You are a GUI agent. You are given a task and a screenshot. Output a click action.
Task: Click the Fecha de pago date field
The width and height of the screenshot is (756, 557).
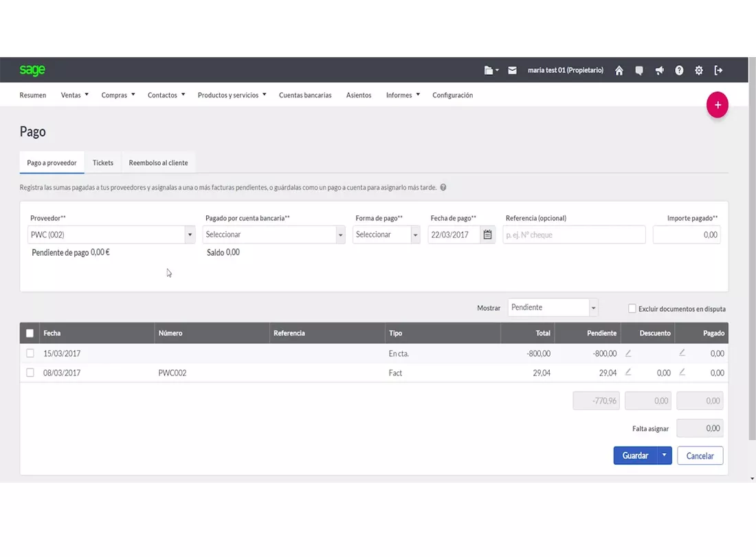point(454,235)
